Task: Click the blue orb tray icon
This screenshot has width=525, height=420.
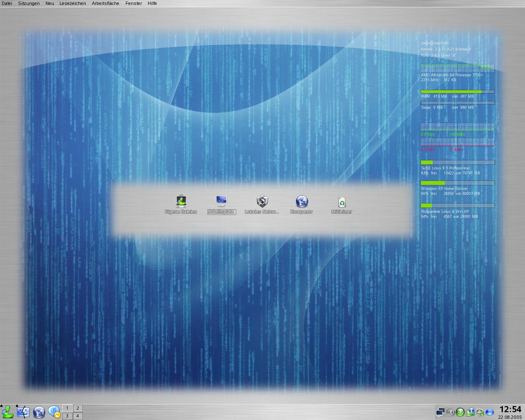Action: (490, 412)
